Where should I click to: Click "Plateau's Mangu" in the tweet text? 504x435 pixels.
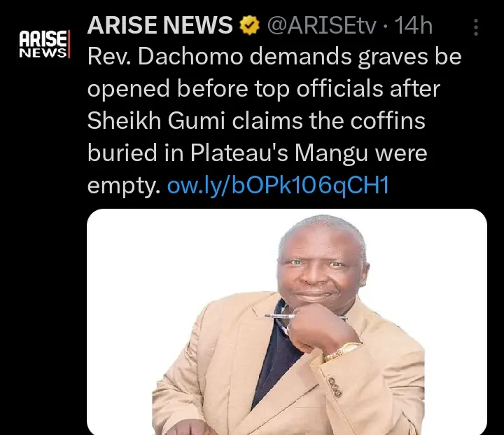tap(279, 153)
